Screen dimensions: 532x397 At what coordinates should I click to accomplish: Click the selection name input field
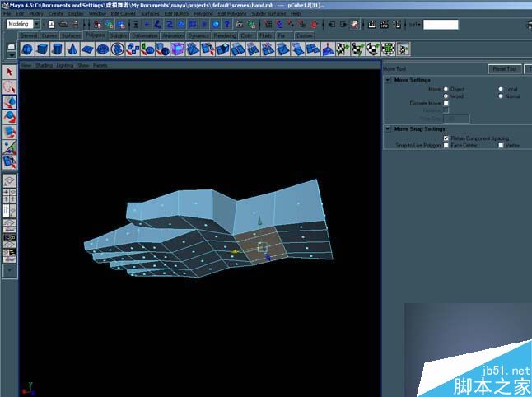[441, 25]
